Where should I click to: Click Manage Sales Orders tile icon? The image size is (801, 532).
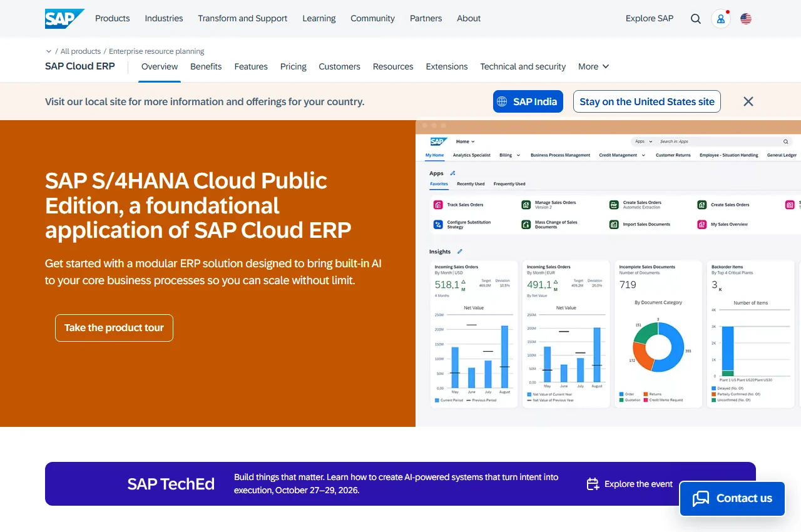click(526, 205)
